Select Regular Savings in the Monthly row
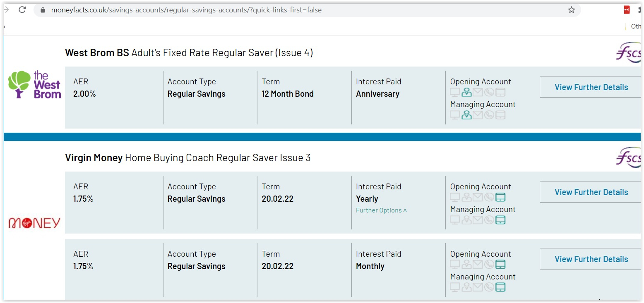644x303 pixels. [197, 266]
